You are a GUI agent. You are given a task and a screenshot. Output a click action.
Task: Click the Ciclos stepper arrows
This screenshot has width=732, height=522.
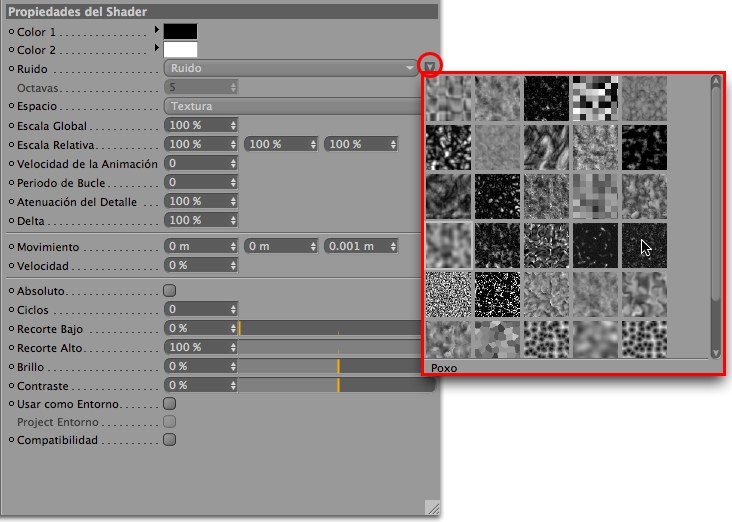click(233, 310)
